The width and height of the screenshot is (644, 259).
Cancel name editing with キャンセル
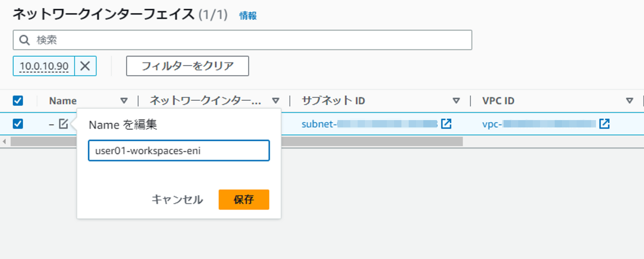pos(177,199)
